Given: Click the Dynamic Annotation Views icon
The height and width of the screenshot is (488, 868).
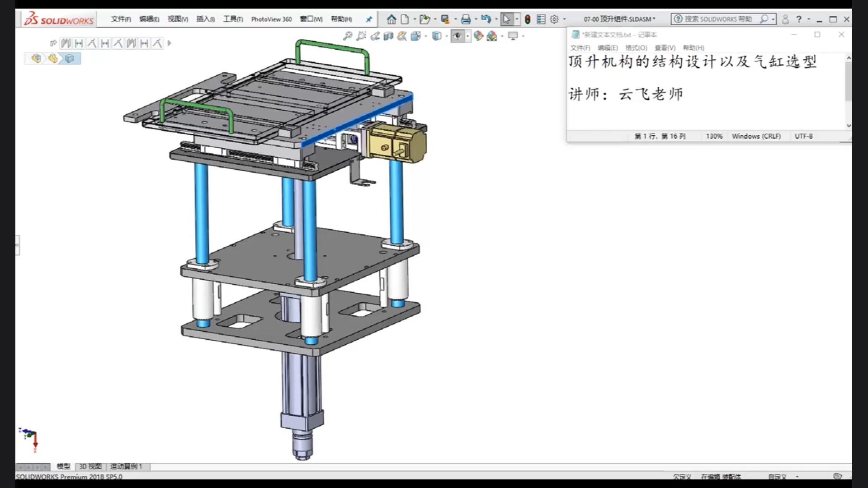Looking at the screenshot, I should 402,36.
